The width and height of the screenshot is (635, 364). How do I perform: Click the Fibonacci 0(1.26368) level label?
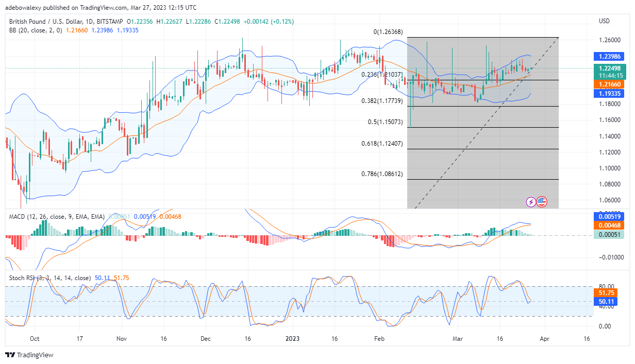(389, 32)
